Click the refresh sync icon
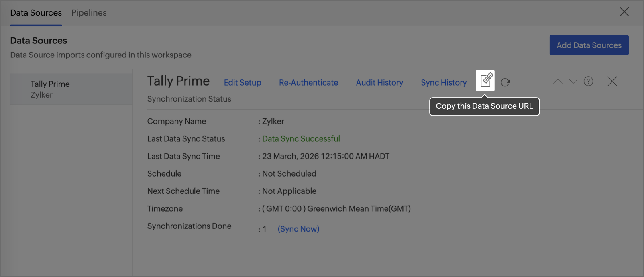Viewport: 644px width, 277px height. point(505,82)
